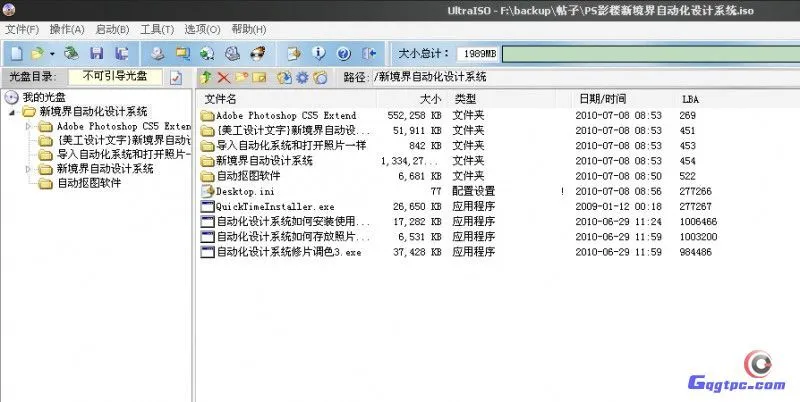Select QuickTimeInstaller.exe in file list

[x=275, y=207]
